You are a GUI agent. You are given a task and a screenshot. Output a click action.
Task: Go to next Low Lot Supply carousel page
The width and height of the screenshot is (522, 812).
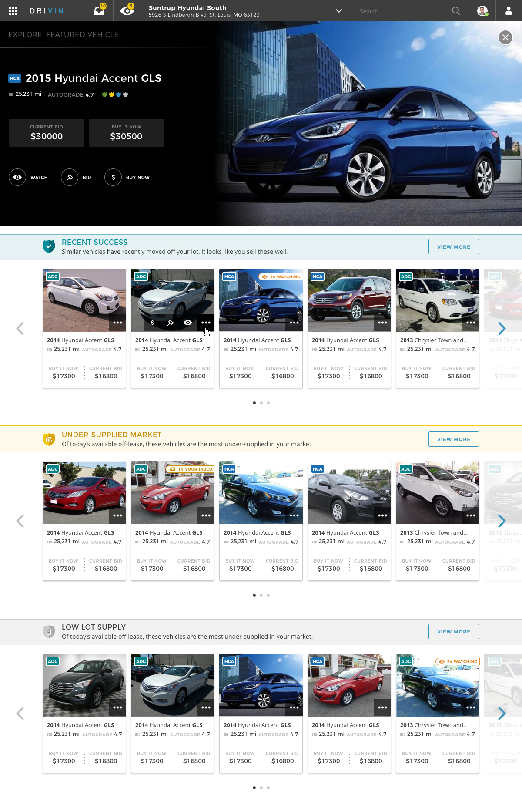pos(502,713)
